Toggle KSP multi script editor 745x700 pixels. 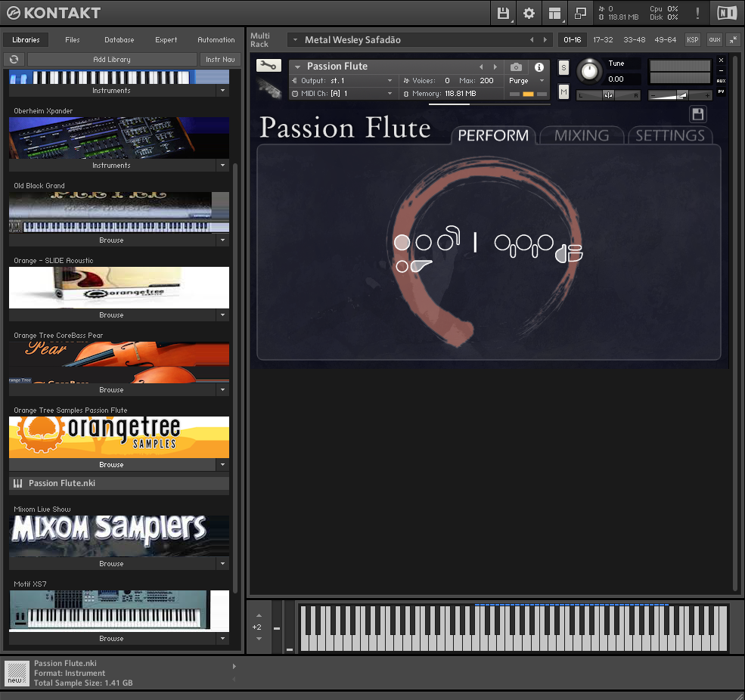(693, 40)
